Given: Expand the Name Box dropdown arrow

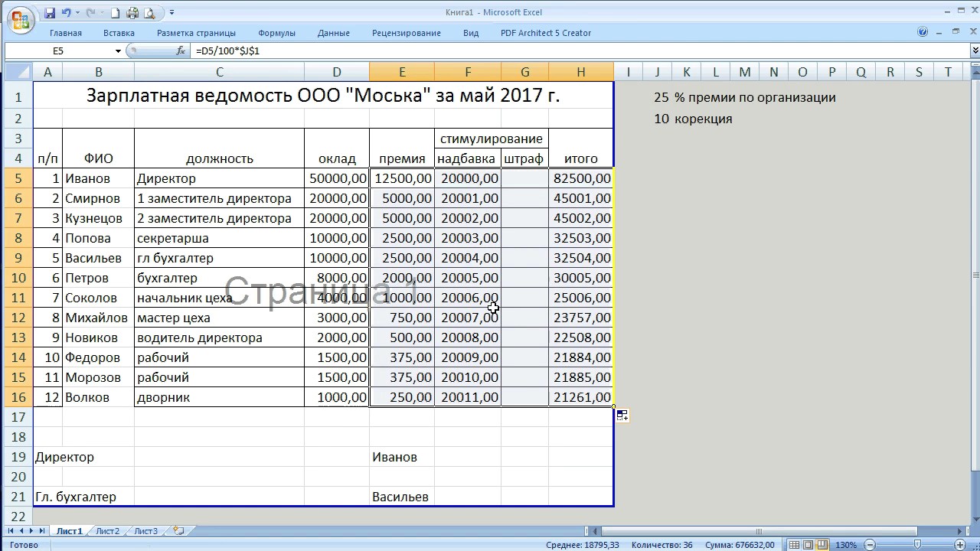Looking at the screenshot, I should tap(118, 51).
